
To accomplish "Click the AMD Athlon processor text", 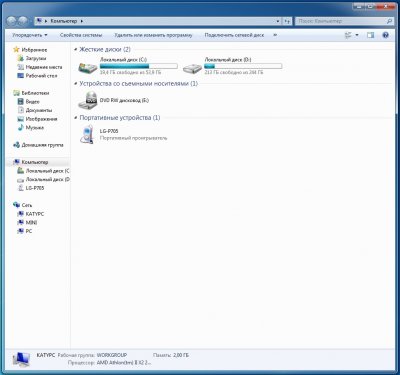I will [124, 363].
